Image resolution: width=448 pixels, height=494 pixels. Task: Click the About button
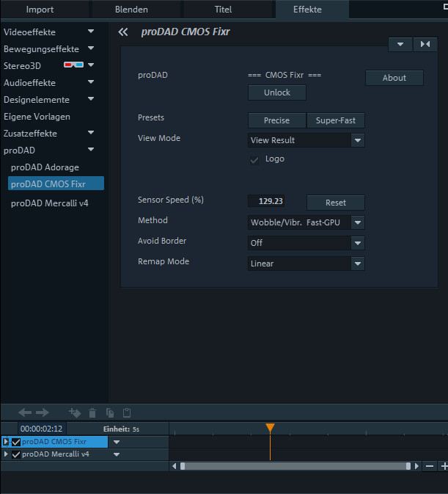click(x=394, y=78)
